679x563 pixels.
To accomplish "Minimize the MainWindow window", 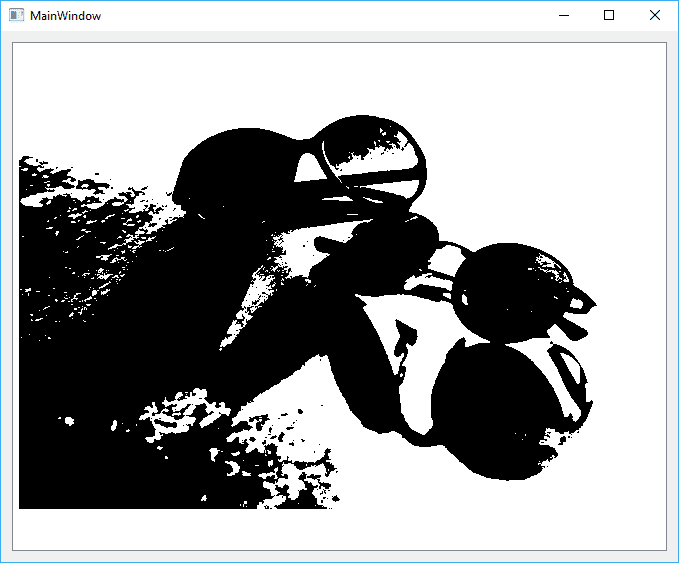I will point(564,16).
